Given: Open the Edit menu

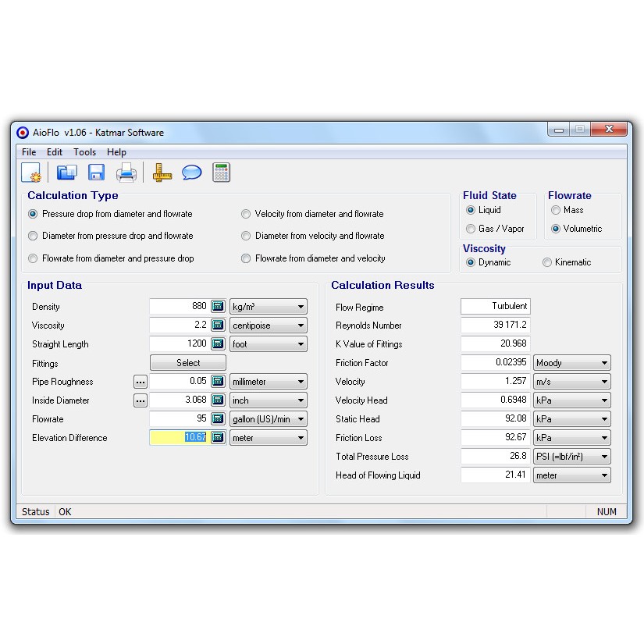Looking at the screenshot, I should pyautogui.click(x=54, y=152).
